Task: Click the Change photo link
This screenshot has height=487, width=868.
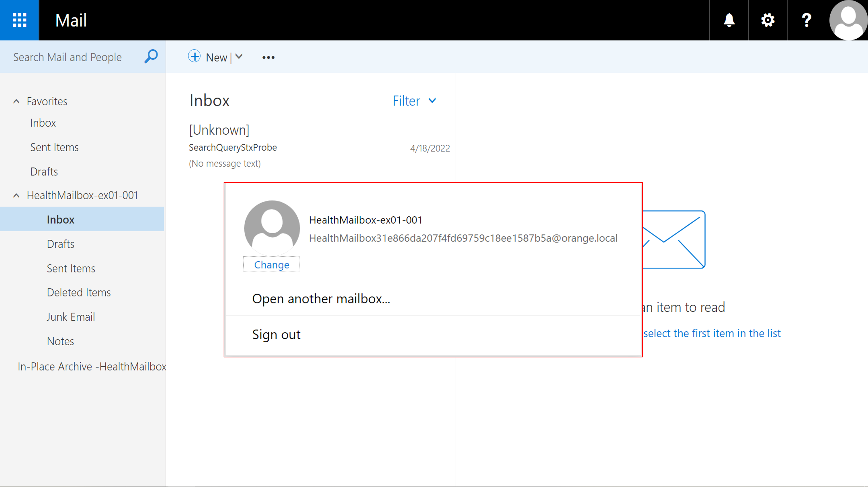Action: [x=272, y=265]
